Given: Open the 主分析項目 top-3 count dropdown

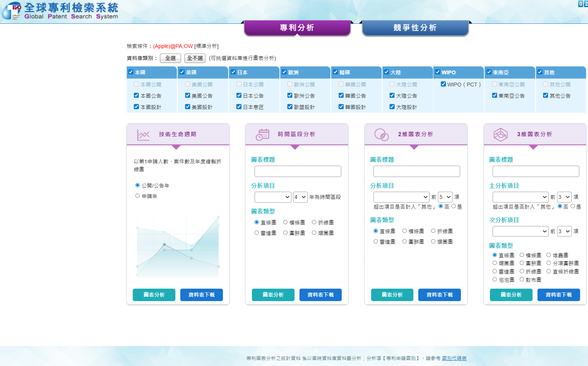Looking at the screenshot, I should coord(564,197).
